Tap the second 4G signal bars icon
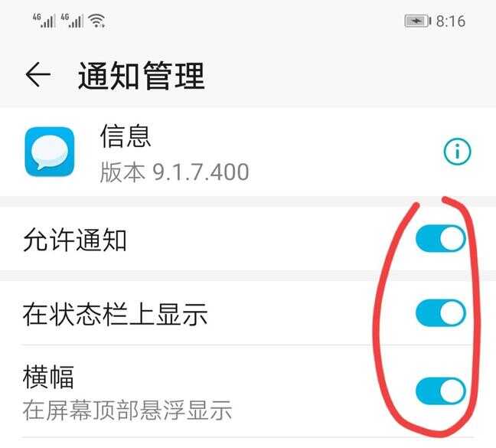The width and height of the screenshot is (496, 448). pyautogui.click(x=72, y=21)
